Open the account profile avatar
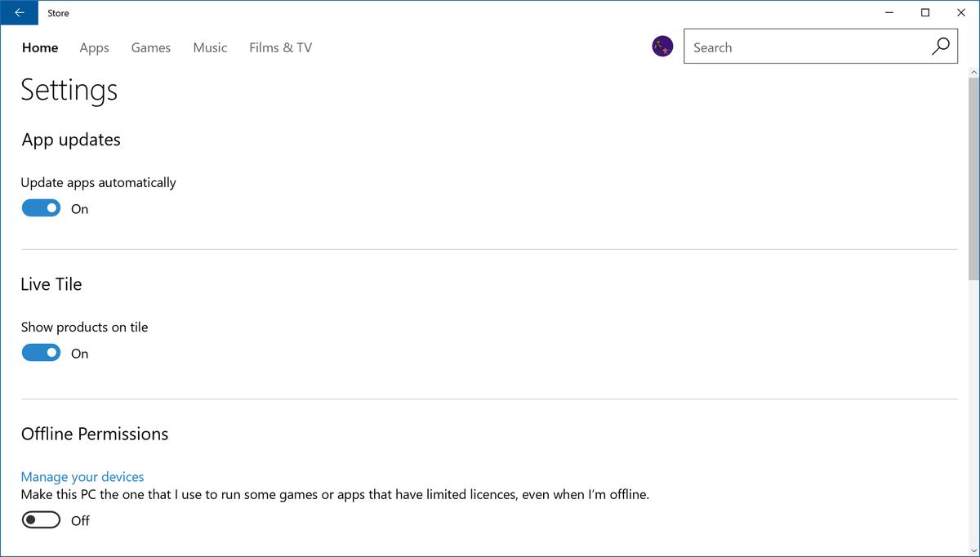 pos(662,46)
